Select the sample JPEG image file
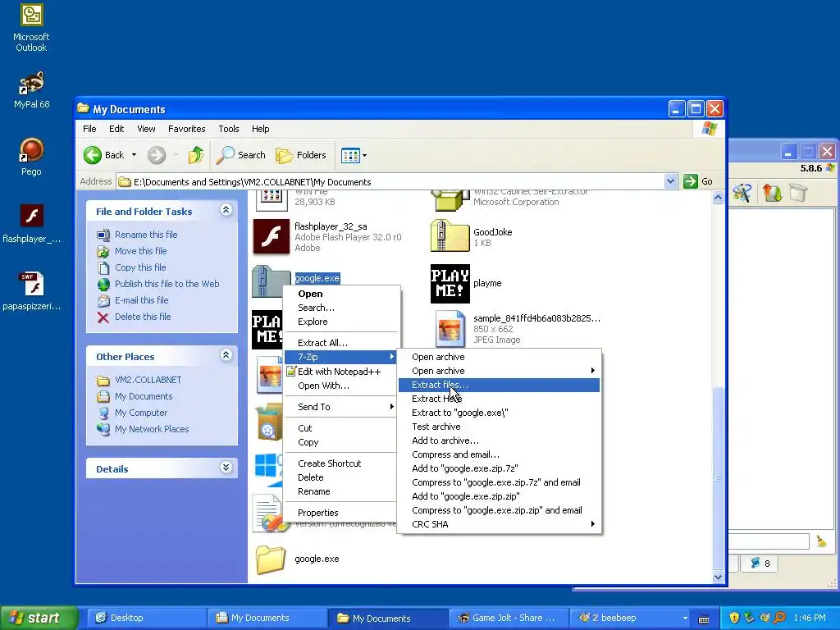 (x=450, y=328)
